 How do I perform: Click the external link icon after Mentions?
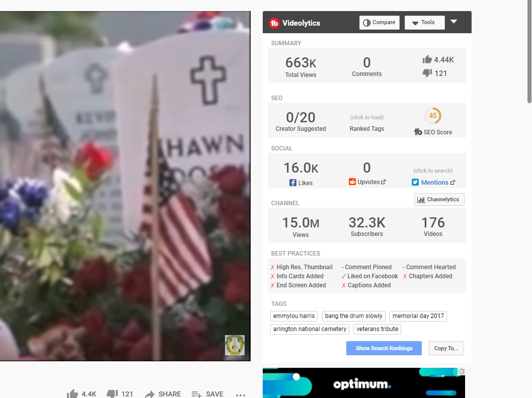point(452,182)
